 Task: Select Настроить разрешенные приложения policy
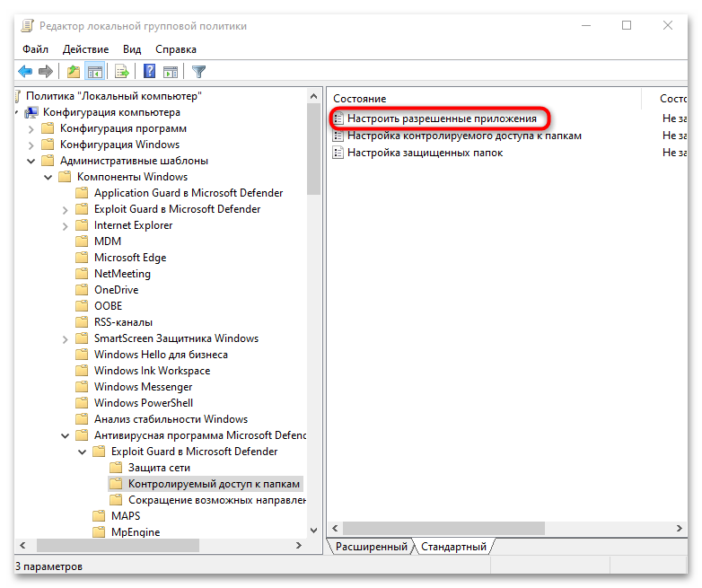point(442,118)
